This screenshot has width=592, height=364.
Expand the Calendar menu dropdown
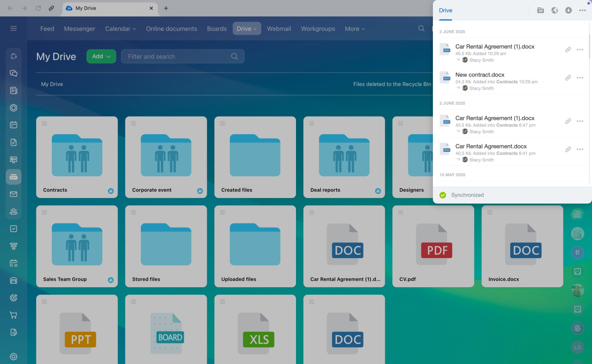tap(120, 29)
